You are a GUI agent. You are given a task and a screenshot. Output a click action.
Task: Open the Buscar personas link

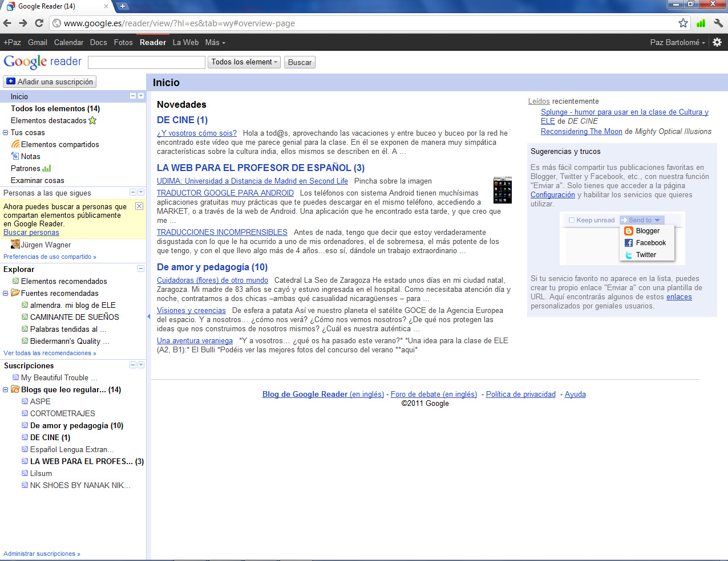point(31,232)
